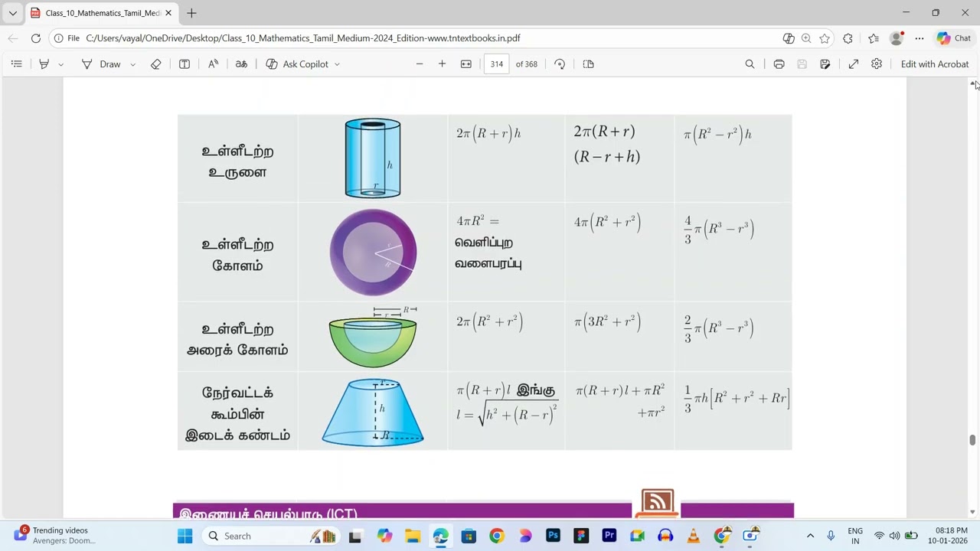Click Ask Copilot button

click(x=297, y=64)
